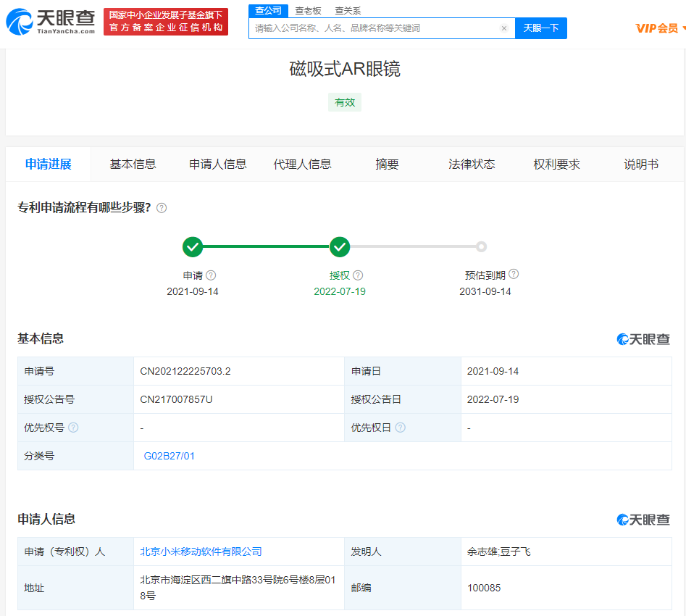This screenshot has height=616, width=686.
Task: Click the 申请（专利权）人 label cell
Action: coord(75,552)
